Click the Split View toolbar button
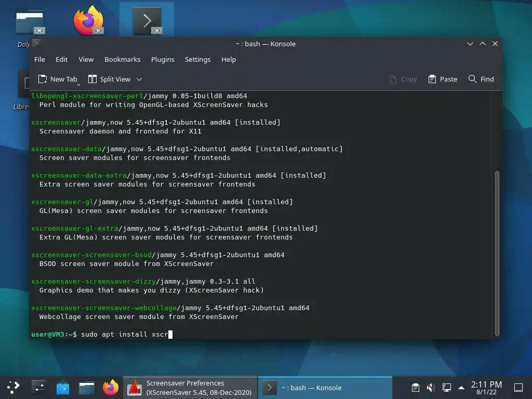 pyautogui.click(x=109, y=79)
